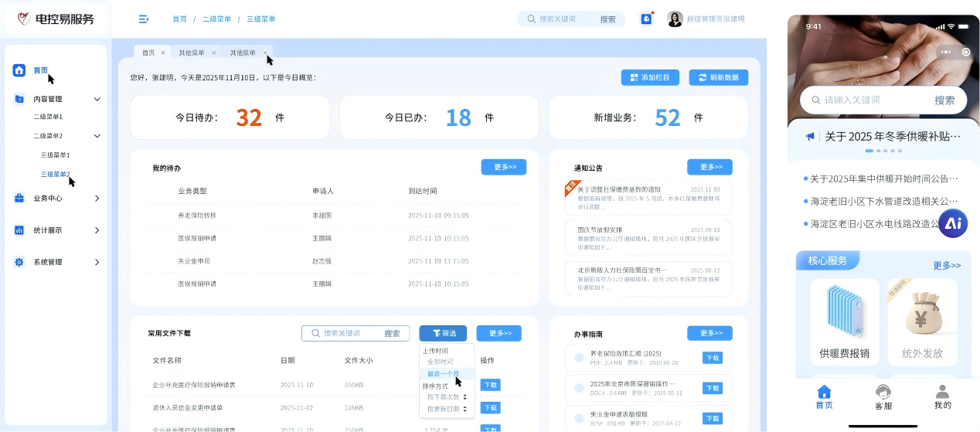The height and width of the screenshot is (432, 980).
Task: Expand the 业务中心 sidebar menu
Action: tap(97, 199)
